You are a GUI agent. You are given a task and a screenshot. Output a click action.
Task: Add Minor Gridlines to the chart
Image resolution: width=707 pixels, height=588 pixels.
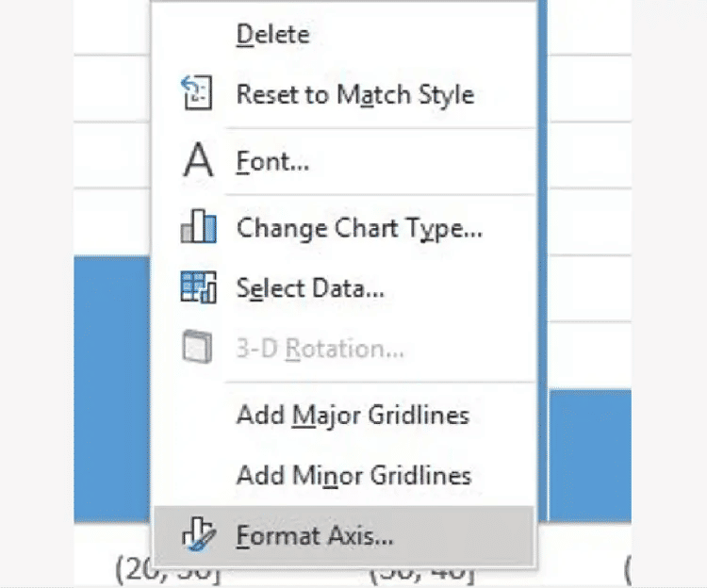click(x=353, y=475)
